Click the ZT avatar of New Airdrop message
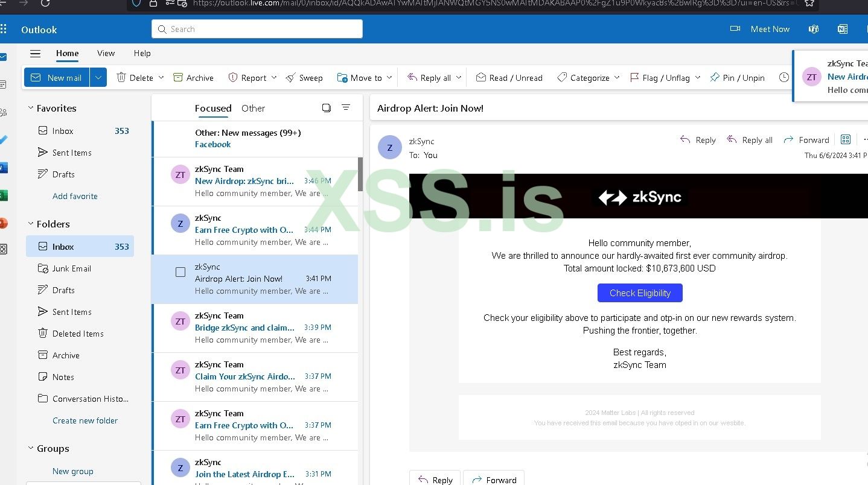The width and height of the screenshot is (868, 485). click(x=180, y=175)
